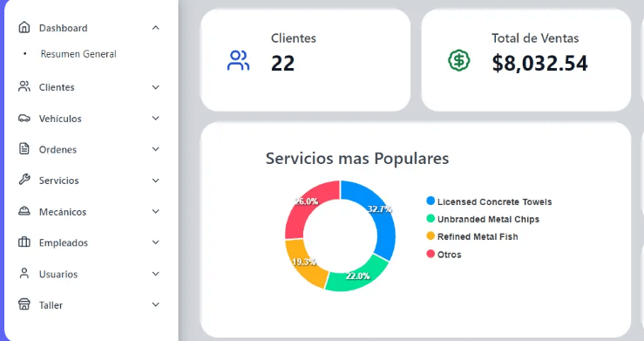Viewport: 644px width, 341px height.
Task: Click the Servicios wrench icon
Action: 24,180
